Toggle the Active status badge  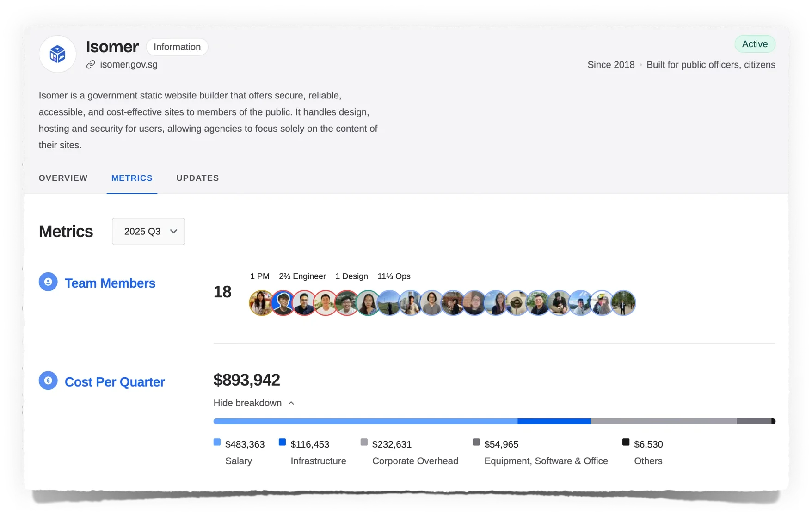pos(755,44)
